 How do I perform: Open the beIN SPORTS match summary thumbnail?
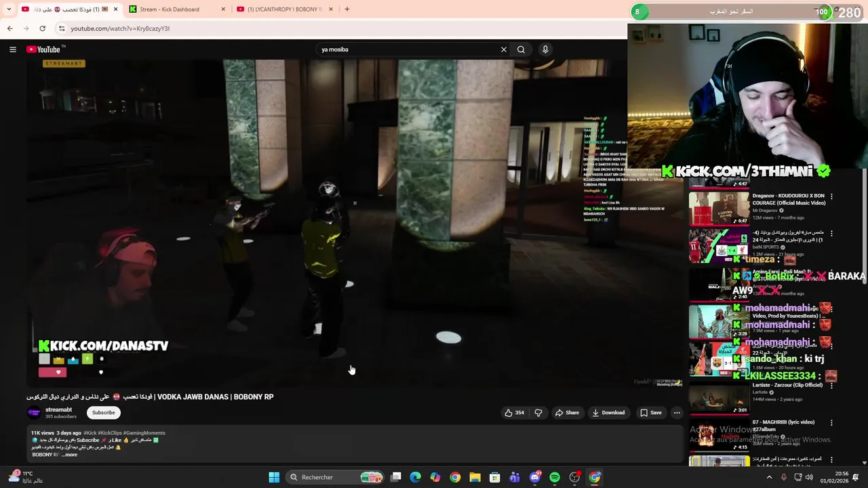[x=719, y=245]
